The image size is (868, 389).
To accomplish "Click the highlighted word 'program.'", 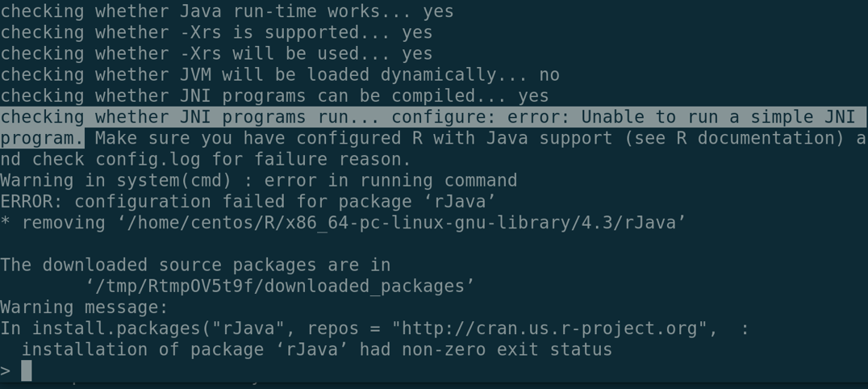I will pyautogui.click(x=42, y=138).
